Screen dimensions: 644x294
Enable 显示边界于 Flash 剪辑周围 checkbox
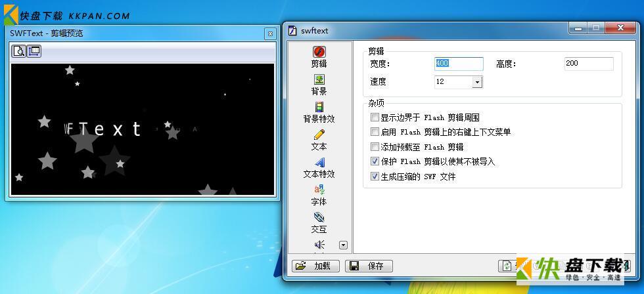coord(375,117)
